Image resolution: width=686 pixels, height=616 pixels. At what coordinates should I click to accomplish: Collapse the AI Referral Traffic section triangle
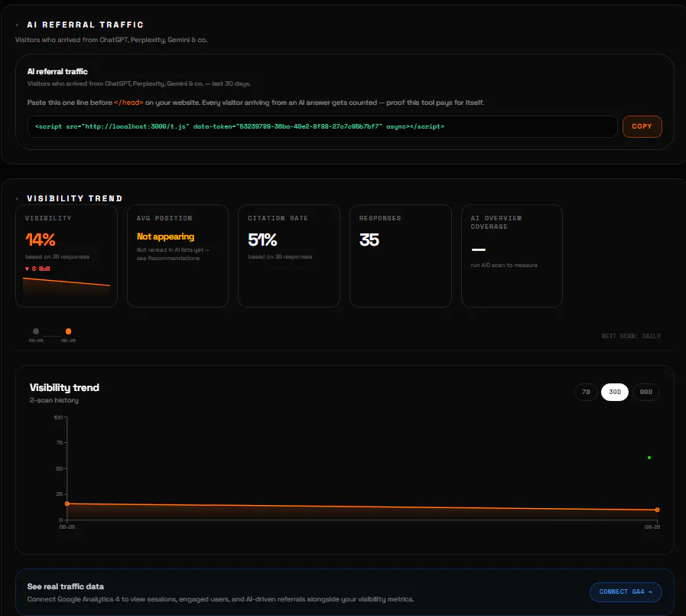pos(17,25)
